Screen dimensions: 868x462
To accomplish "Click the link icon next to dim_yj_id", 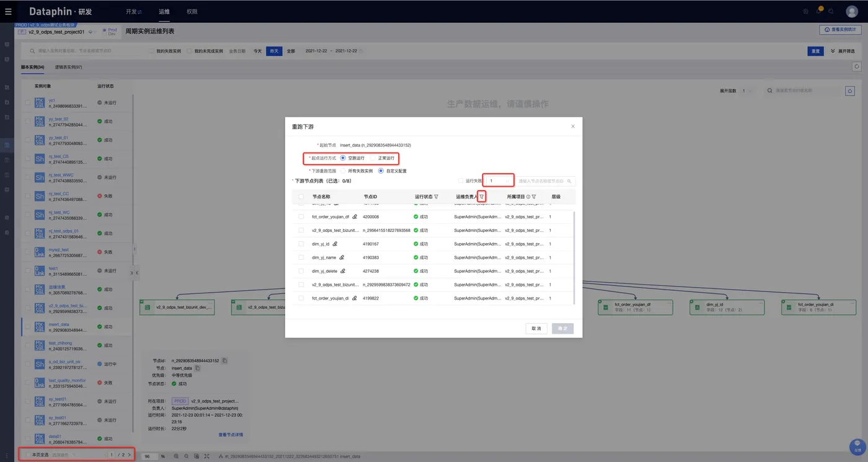I will click(335, 244).
